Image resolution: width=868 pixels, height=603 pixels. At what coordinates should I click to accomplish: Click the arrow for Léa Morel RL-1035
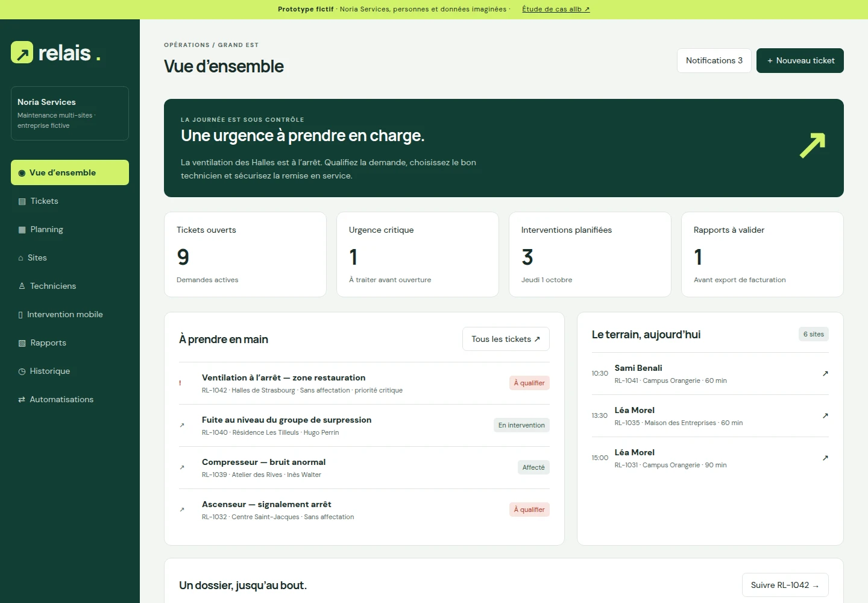tap(825, 416)
